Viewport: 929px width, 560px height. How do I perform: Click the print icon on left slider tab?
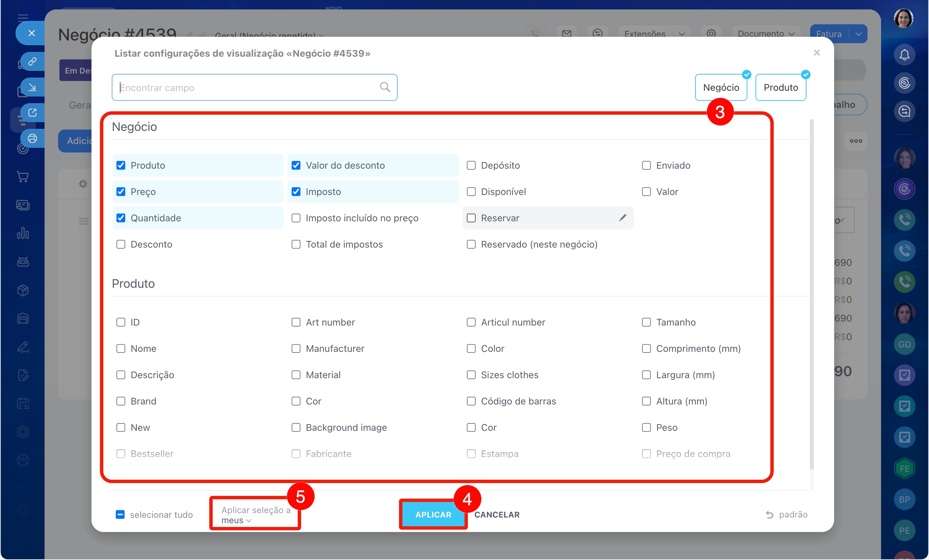pyautogui.click(x=32, y=138)
